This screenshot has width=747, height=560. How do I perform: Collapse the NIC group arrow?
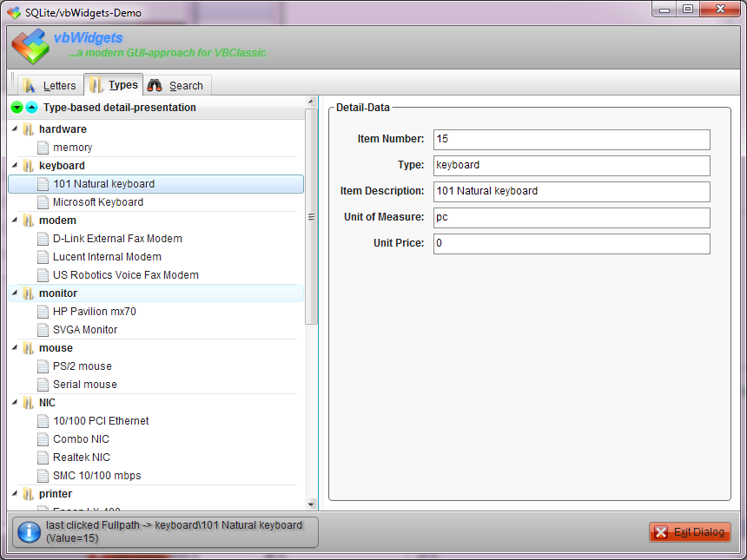(15, 403)
